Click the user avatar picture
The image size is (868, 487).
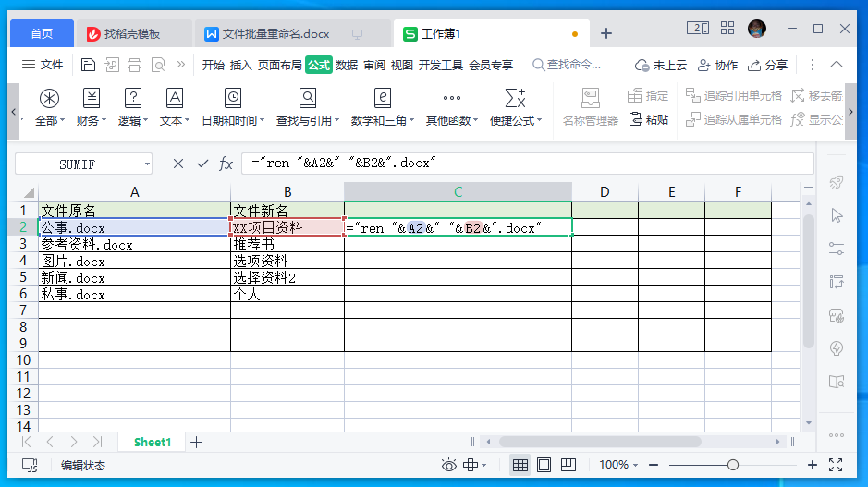(x=757, y=29)
